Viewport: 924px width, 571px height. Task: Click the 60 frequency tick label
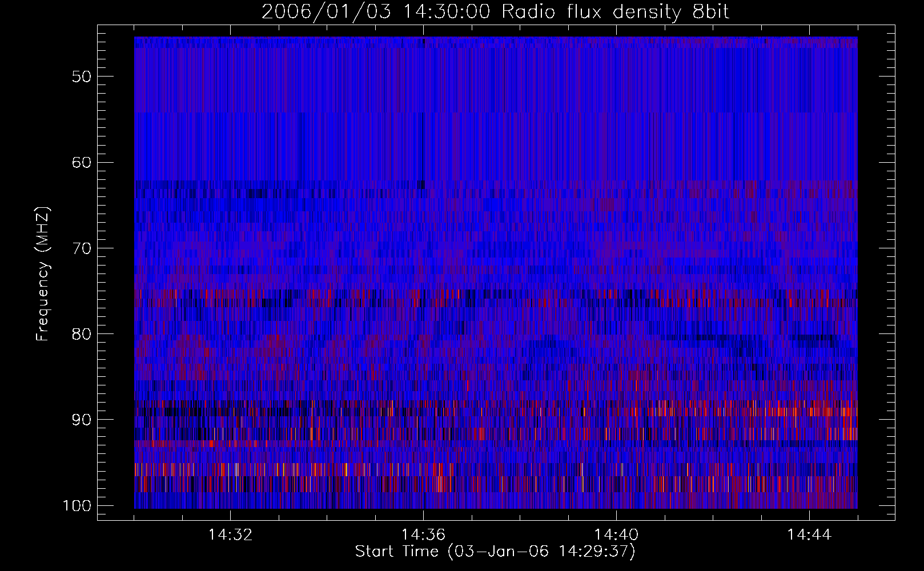82,162
